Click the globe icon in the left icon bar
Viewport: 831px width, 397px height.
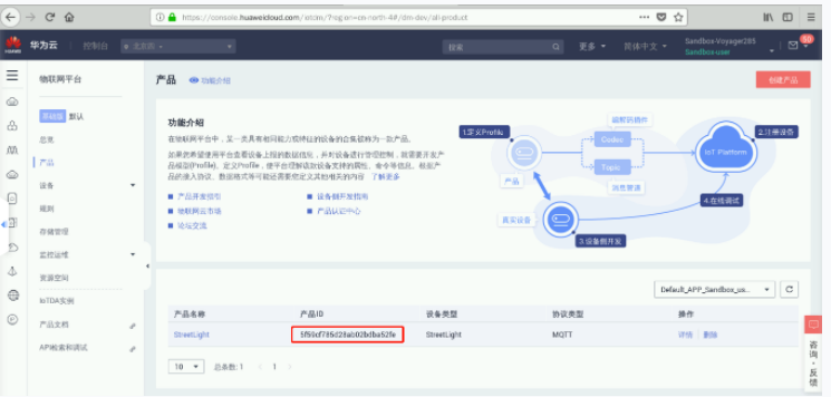[x=13, y=295]
